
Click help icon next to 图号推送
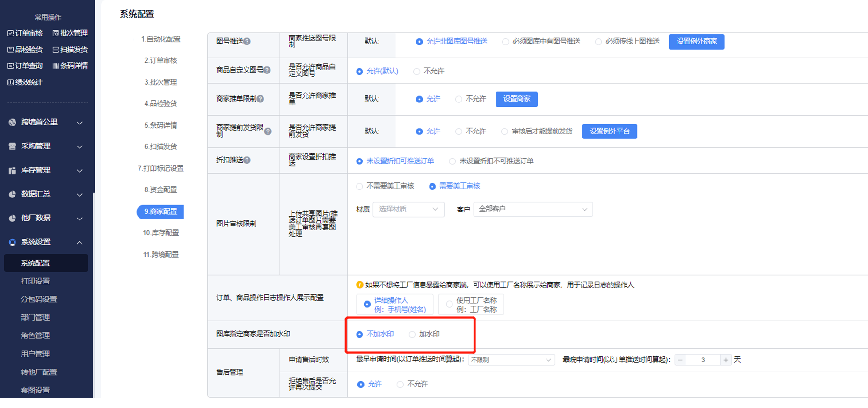coord(247,42)
